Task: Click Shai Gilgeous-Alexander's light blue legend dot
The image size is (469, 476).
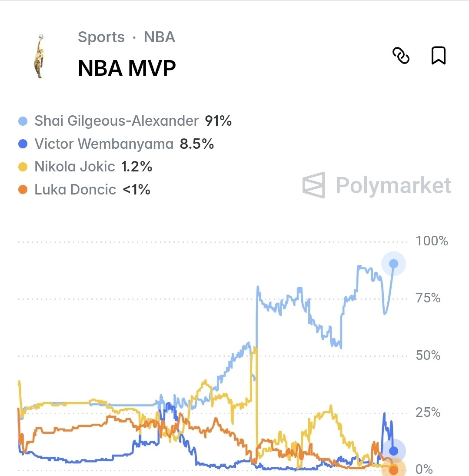Action: pyautogui.click(x=23, y=121)
